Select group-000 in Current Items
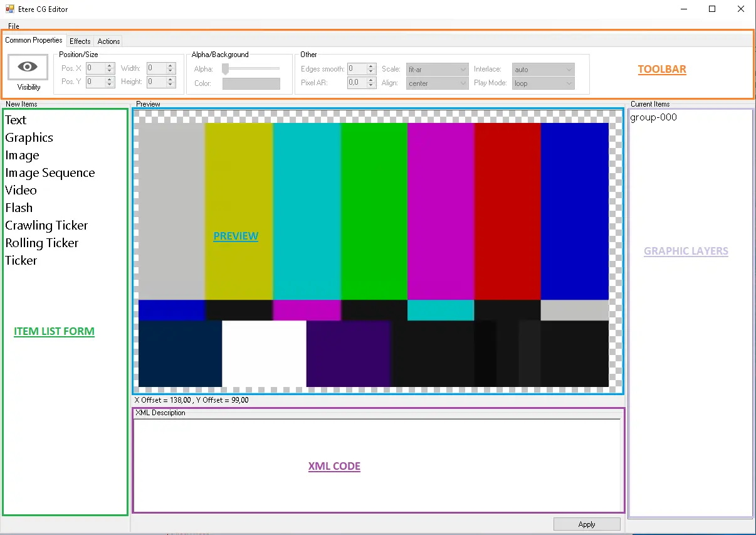The width and height of the screenshot is (756, 535). point(653,117)
